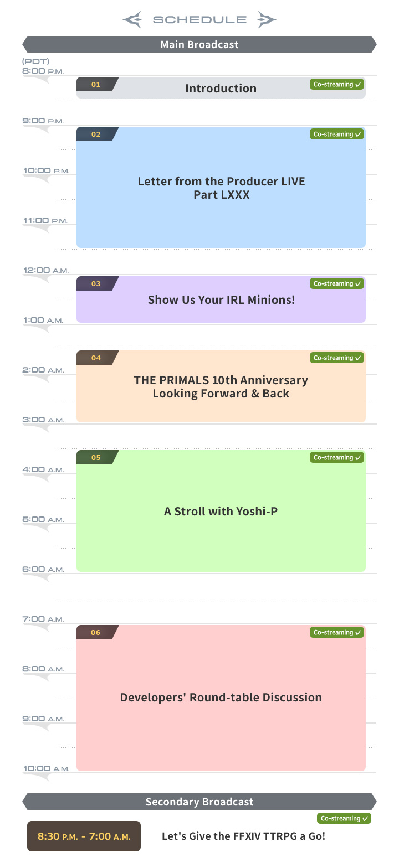Click the pink Developers' Round-table Discussion block

click(221, 697)
